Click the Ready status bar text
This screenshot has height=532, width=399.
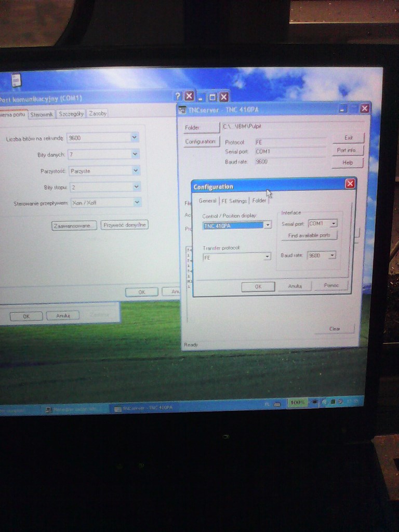coord(191,345)
